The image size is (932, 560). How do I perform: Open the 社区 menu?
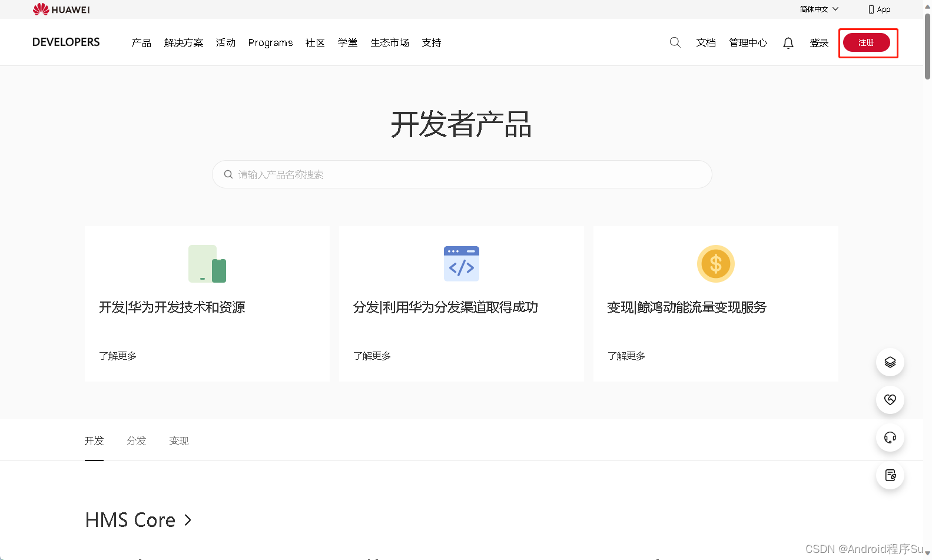pyautogui.click(x=315, y=42)
